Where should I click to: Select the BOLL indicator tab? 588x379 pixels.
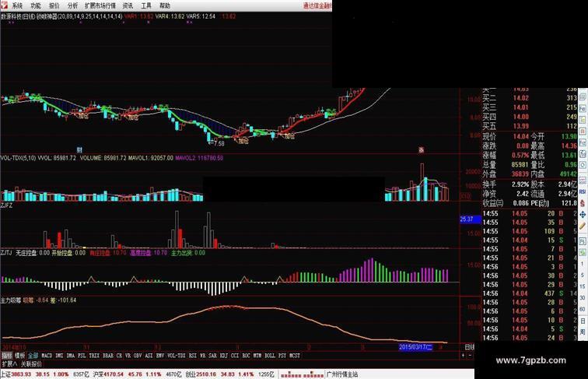coord(270,355)
